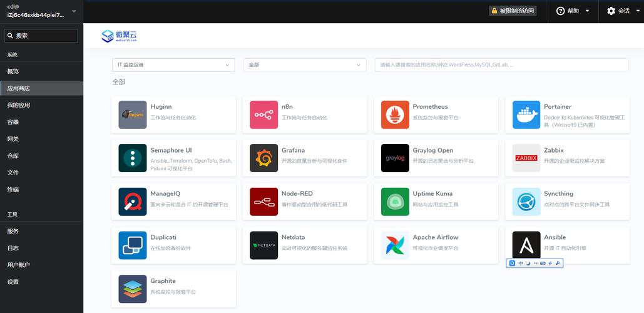644x313 pixels.
Task: Select 终端 in the sidebar
Action: pos(13,189)
